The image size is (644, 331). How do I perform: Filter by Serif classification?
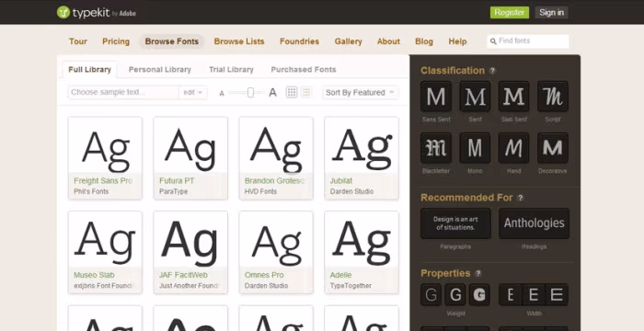tap(475, 97)
